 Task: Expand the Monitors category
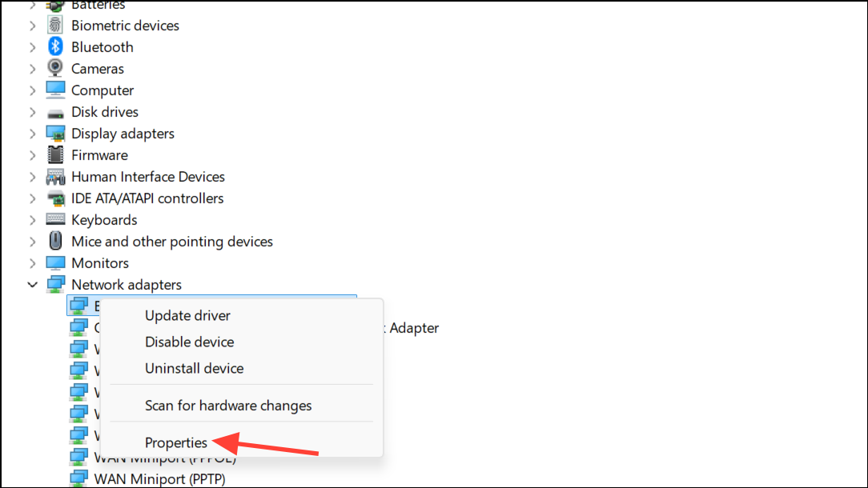(x=32, y=263)
